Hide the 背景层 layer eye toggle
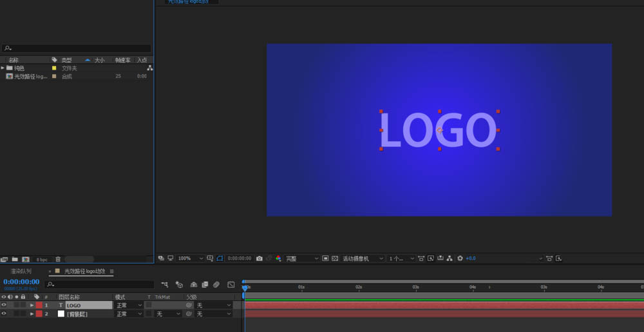 click(4, 313)
